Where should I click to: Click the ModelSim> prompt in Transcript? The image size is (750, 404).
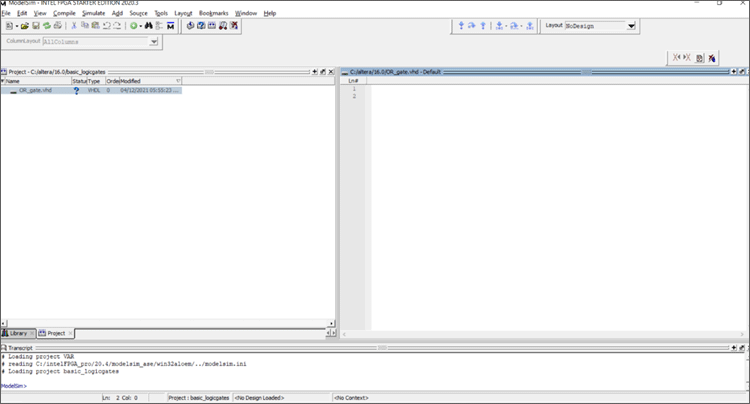coord(14,386)
